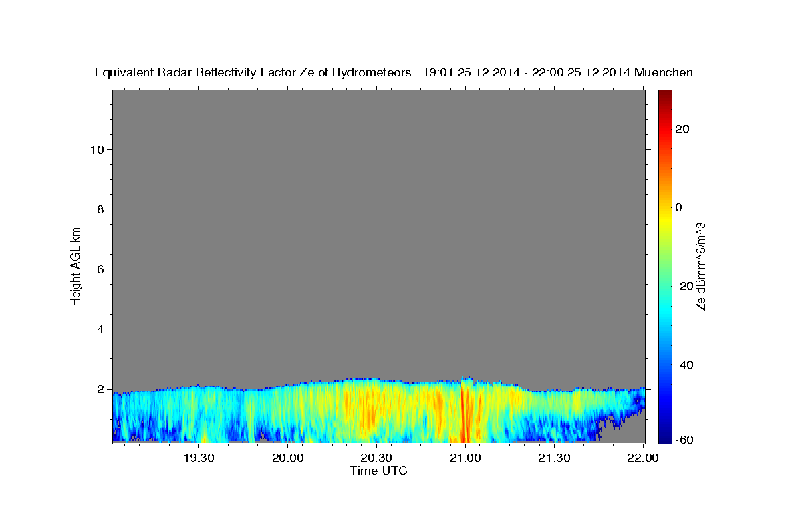Click the colorbar value -60
Image resolution: width=798 pixels, height=532 pixels.
[684, 440]
